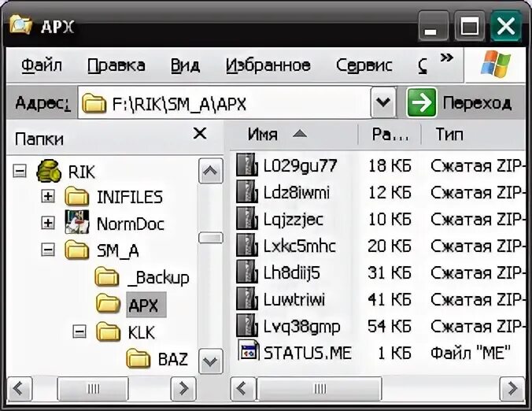This screenshot has height=411, width=532.
Task: Click the APX folder icon in tree
Action: coord(109,303)
